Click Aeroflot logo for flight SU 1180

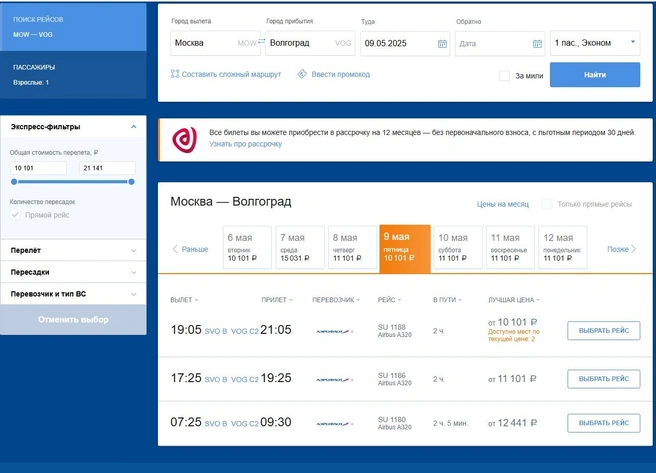[x=334, y=424]
